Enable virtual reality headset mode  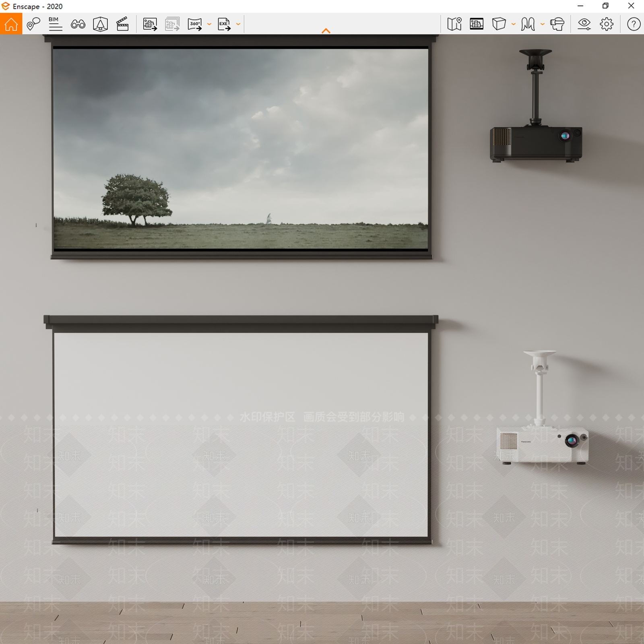pos(557,24)
